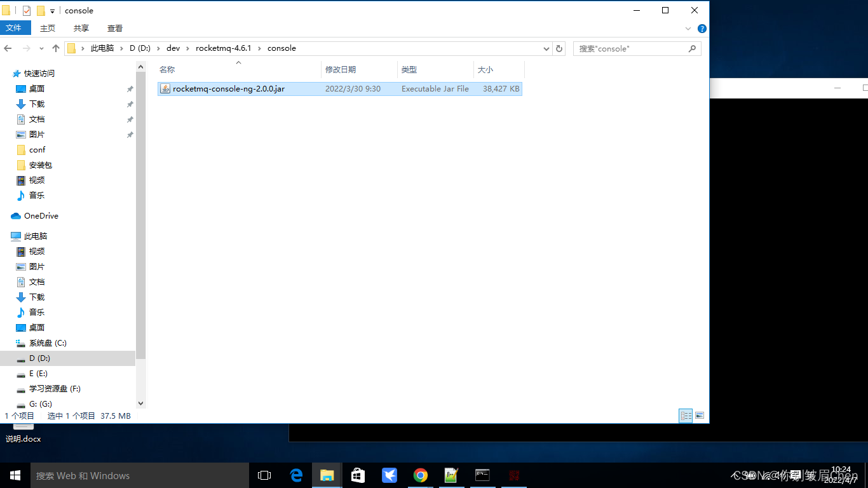Click rocketmq-4.6.1 in the breadcrumb path

(x=223, y=48)
